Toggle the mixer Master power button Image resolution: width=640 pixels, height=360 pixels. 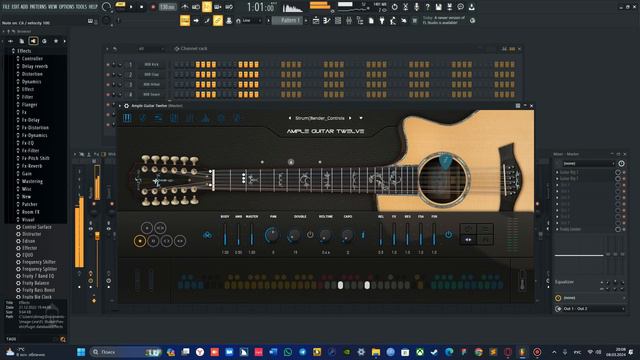[x=621, y=163]
